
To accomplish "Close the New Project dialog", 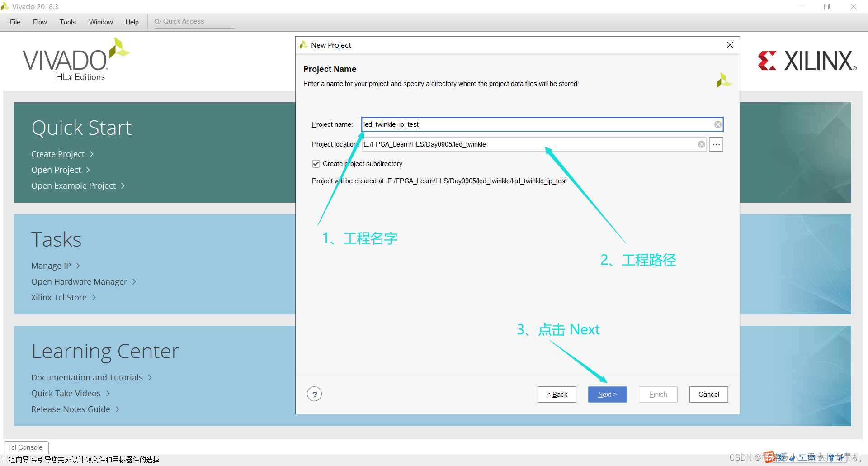I will click(730, 45).
